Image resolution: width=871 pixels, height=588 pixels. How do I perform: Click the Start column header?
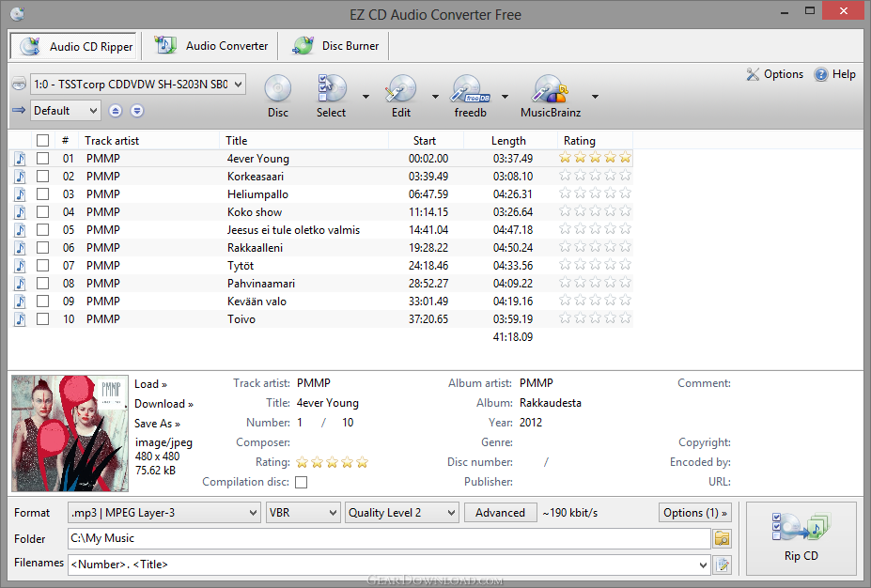click(425, 141)
